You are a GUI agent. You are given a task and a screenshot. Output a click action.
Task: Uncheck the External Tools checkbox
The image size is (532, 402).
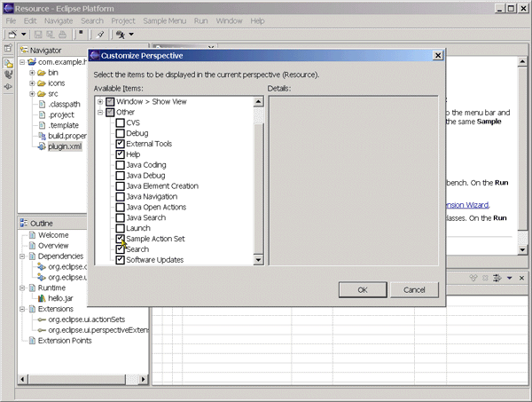coord(120,144)
